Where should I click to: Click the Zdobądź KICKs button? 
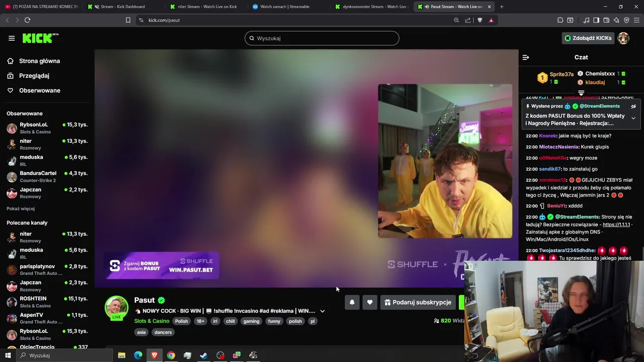pos(588,38)
